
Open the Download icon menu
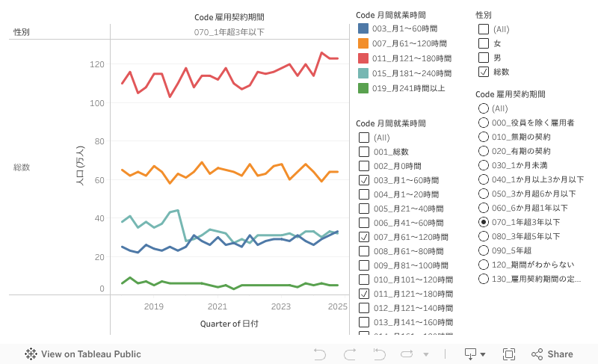pyautogui.click(x=475, y=354)
